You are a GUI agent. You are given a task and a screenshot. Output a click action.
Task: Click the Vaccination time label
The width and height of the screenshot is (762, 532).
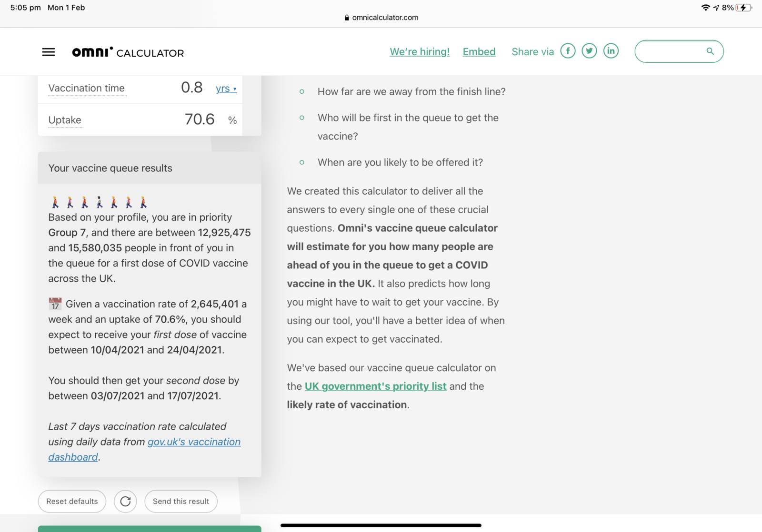pos(87,89)
